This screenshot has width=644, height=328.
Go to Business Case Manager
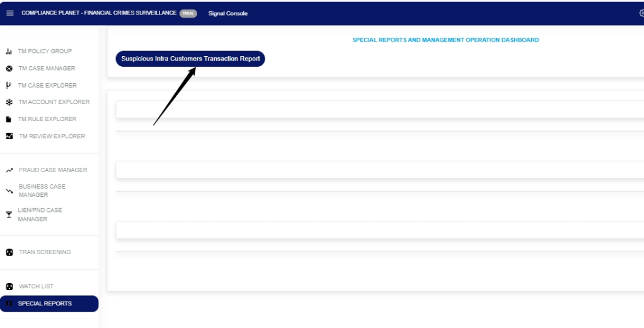[x=42, y=190]
